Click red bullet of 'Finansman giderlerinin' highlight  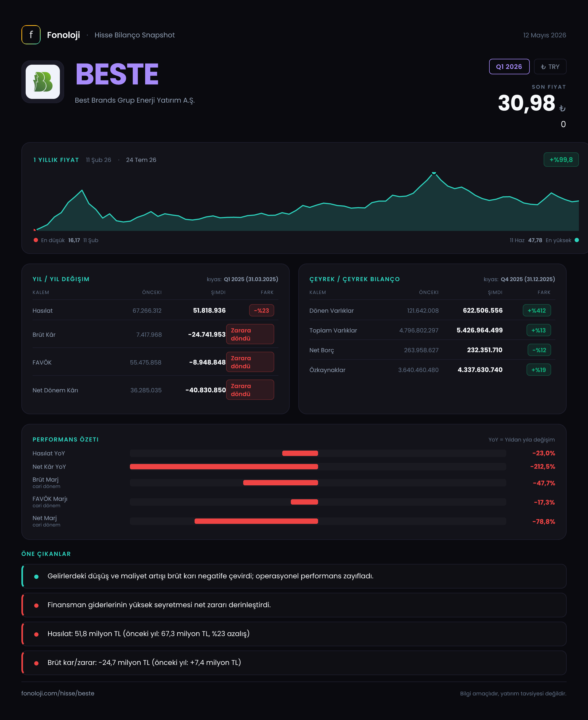[36, 606]
